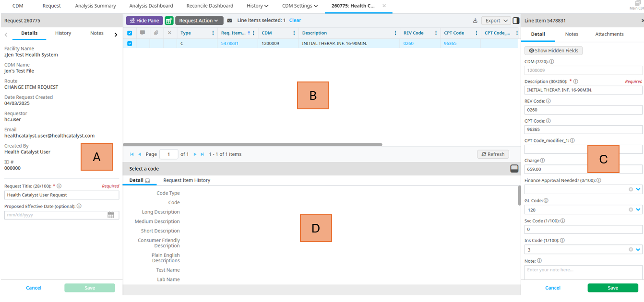Switch to the Reconcile Dashboard tab
Viewport: 644px width, 302px height.
coord(210,6)
